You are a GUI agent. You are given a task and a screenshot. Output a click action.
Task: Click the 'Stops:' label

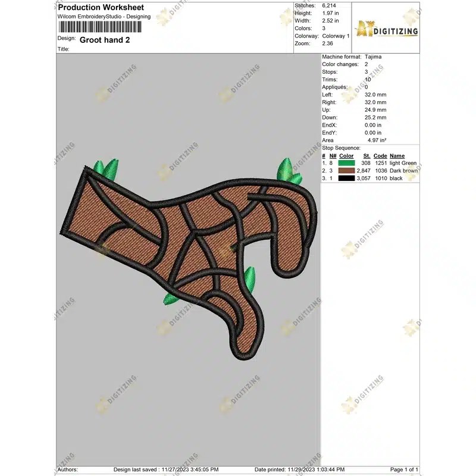[330, 72]
